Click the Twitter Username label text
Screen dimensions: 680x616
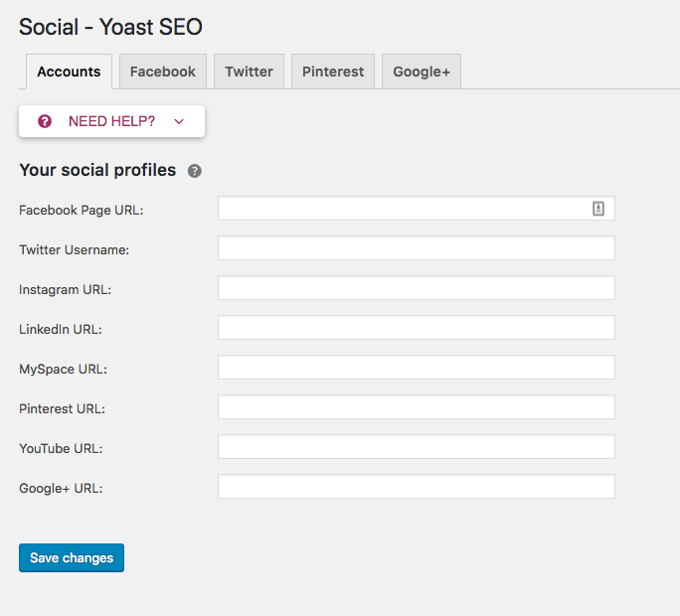pyautogui.click(x=75, y=250)
